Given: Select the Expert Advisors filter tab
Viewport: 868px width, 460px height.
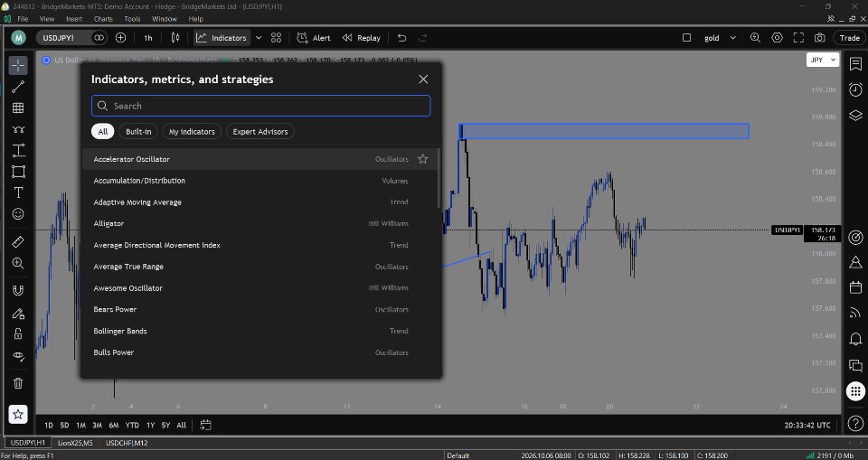Looking at the screenshot, I should (260, 132).
